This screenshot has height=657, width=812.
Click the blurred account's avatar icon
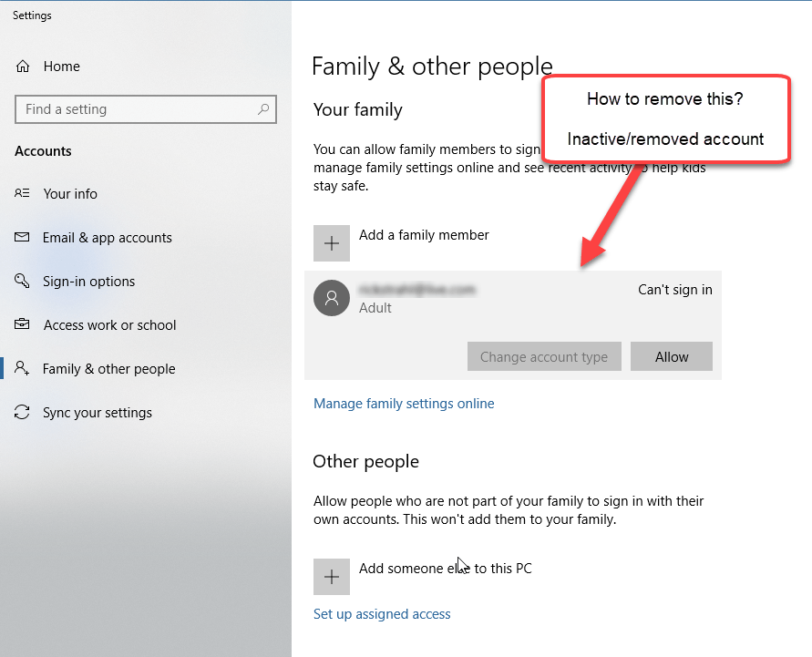tap(332, 298)
